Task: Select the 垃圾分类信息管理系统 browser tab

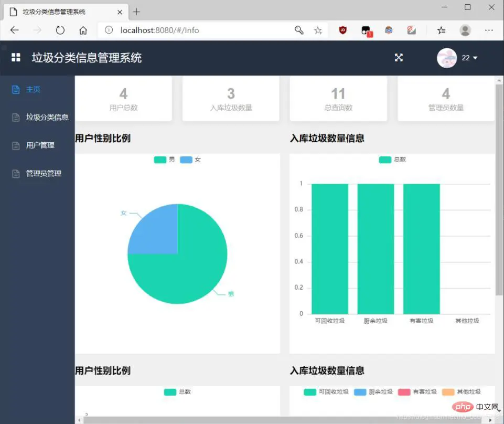Action: [58, 11]
